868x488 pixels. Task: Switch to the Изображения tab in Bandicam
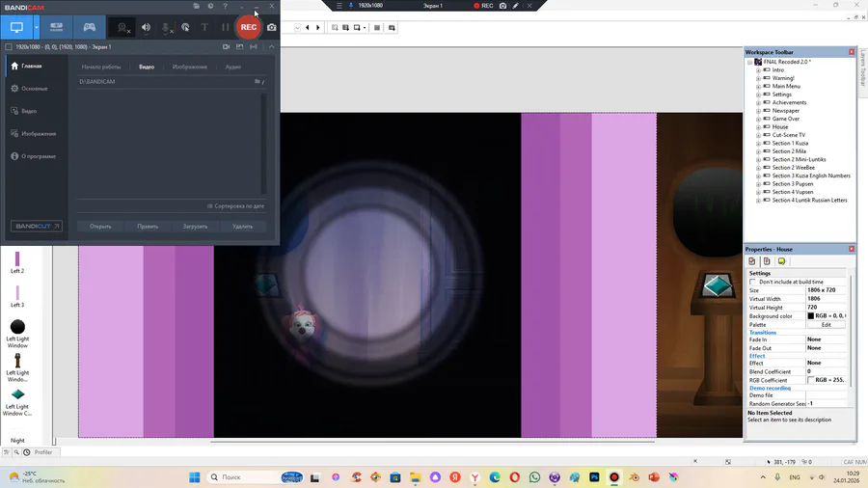tap(190, 67)
